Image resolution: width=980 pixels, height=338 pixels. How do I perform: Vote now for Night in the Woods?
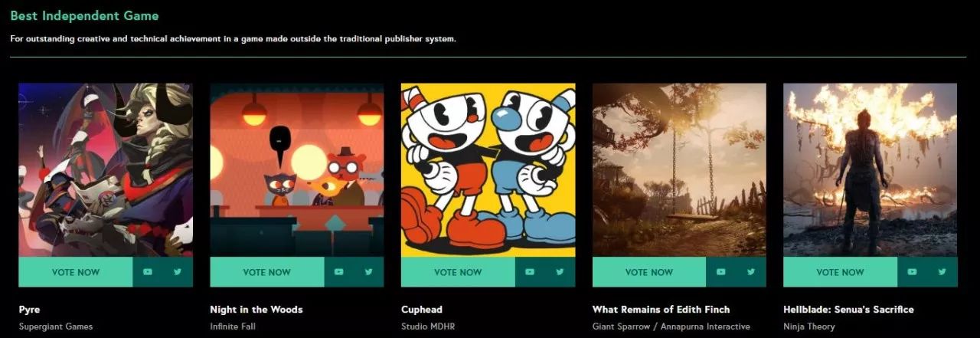pyautogui.click(x=266, y=272)
